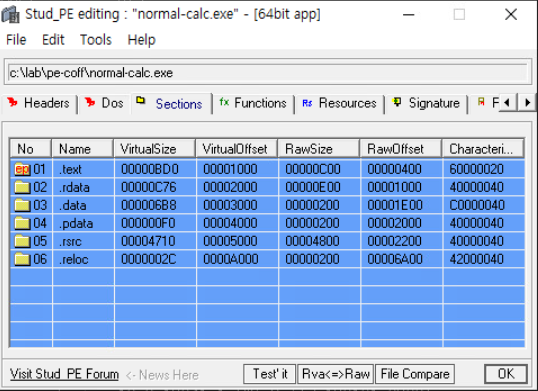The image size is (538, 391).
Task: Click the folder icon of section 04 .pdata
Action: click(x=23, y=223)
